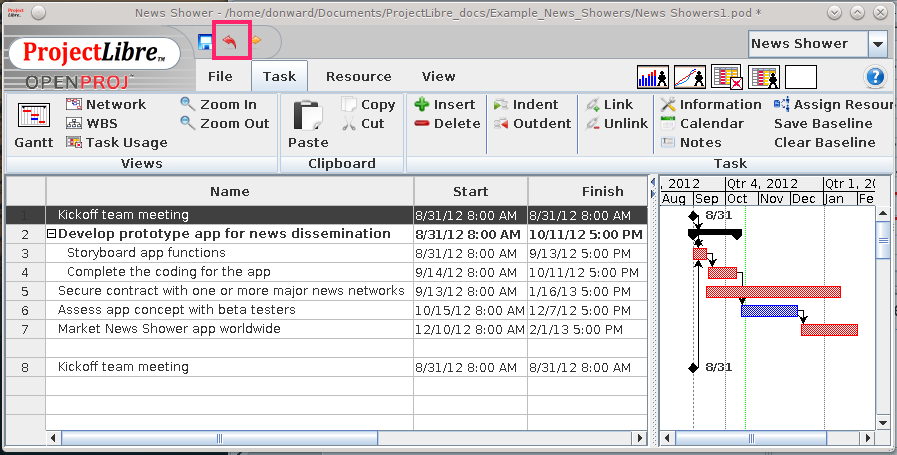897x455 pixels.
Task: Click the task table scroll right arrow
Action: pyautogui.click(x=640, y=438)
